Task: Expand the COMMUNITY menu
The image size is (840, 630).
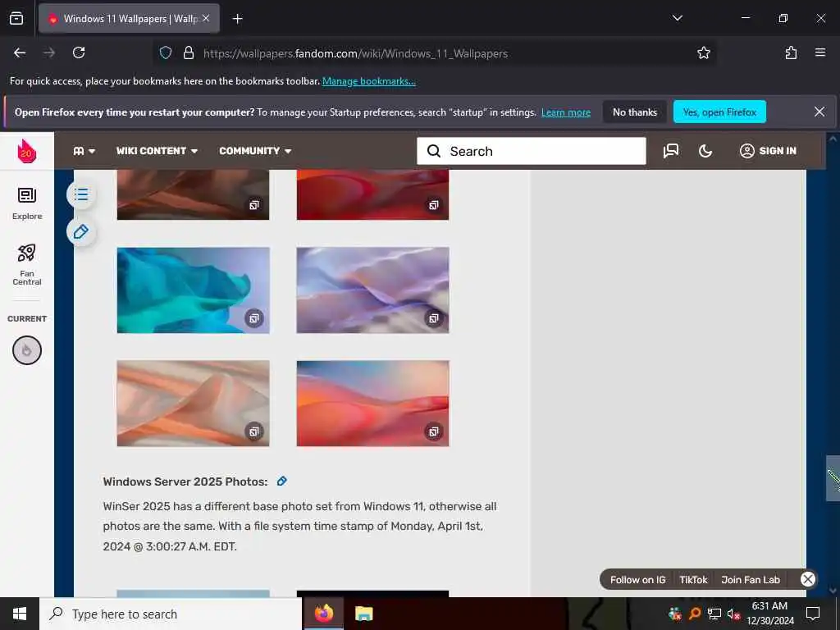Action: (255, 151)
